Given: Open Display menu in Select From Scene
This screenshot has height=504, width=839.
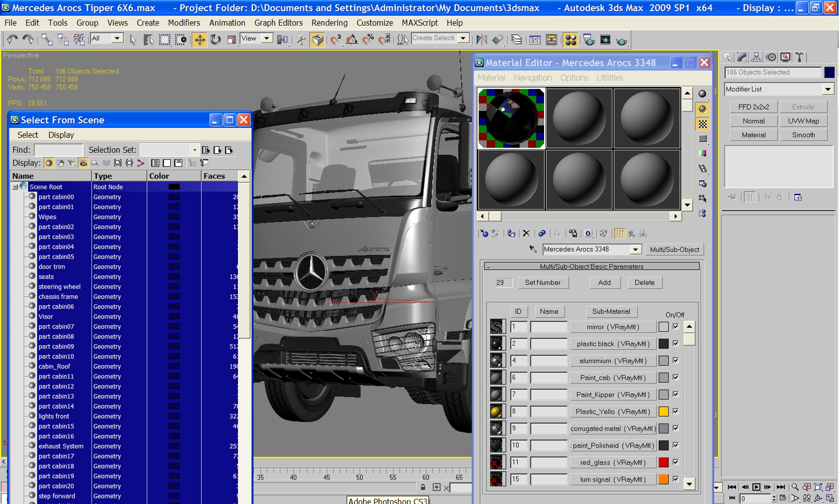Looking at the screenshot, I should click(61, 135).
